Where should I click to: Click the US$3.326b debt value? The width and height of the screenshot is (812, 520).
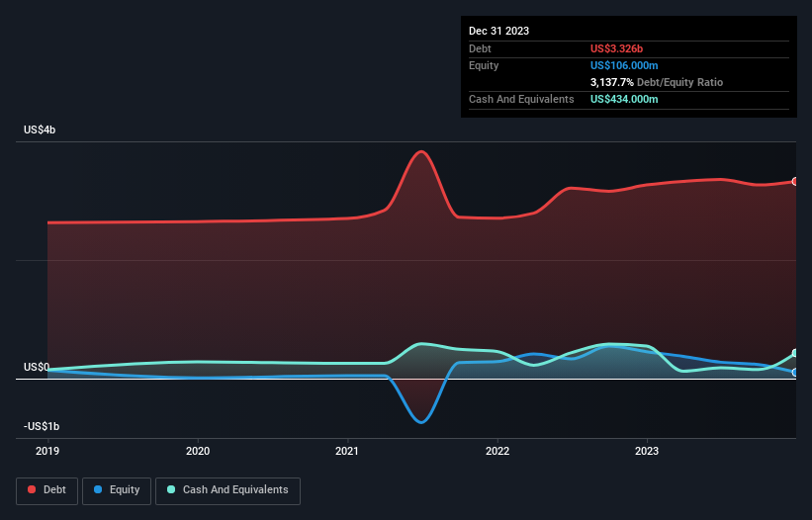[x=616, y=48]
